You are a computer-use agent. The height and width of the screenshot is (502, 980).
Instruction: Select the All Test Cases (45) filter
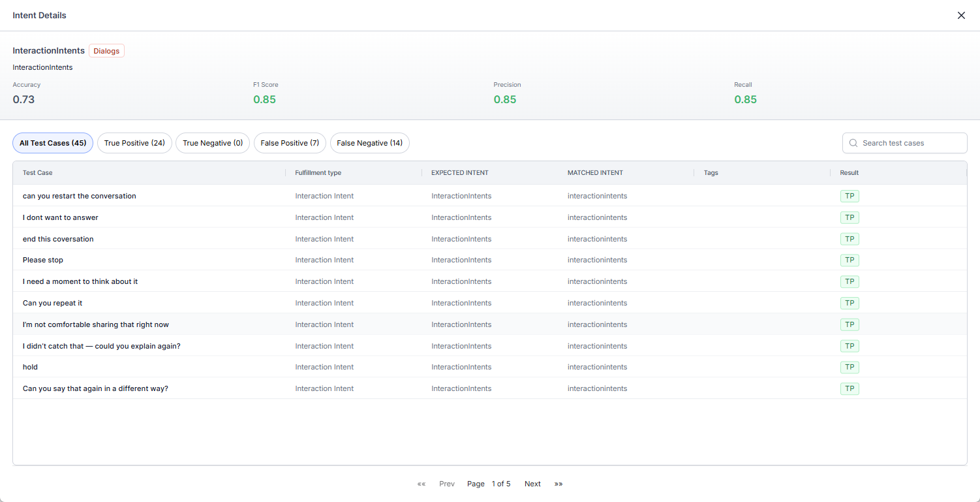coord(53,143)
